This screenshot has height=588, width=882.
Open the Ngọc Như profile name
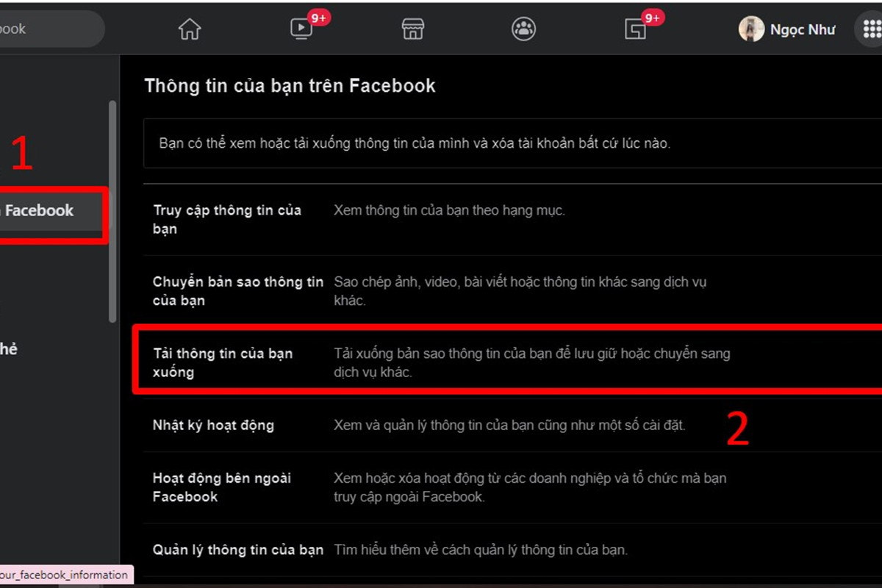tap(803, 29)
